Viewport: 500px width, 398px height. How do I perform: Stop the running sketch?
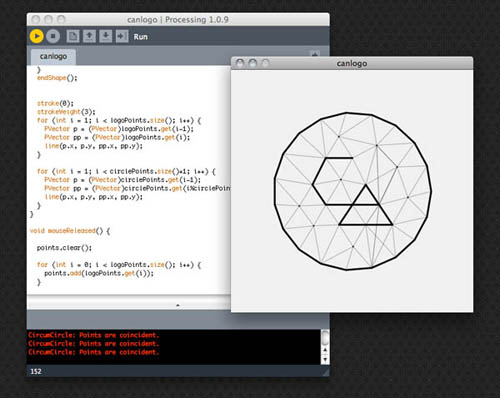pos(53,36)
